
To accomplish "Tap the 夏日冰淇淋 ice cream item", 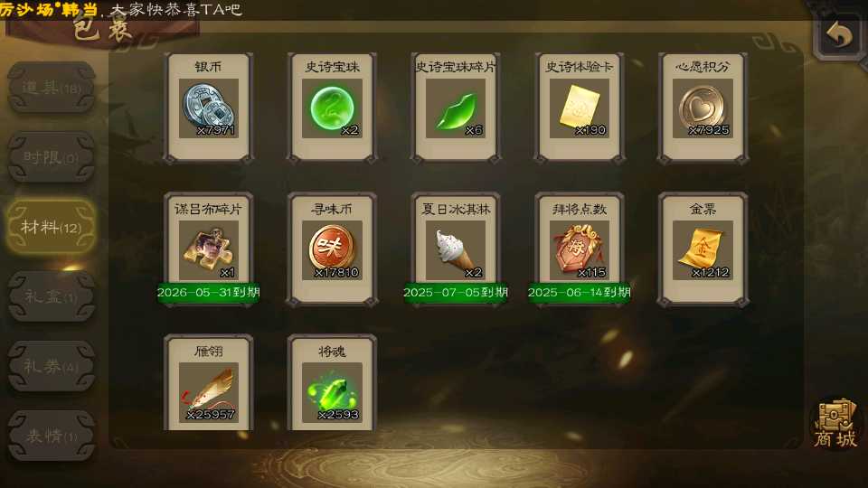I will [x=456, y=249].
